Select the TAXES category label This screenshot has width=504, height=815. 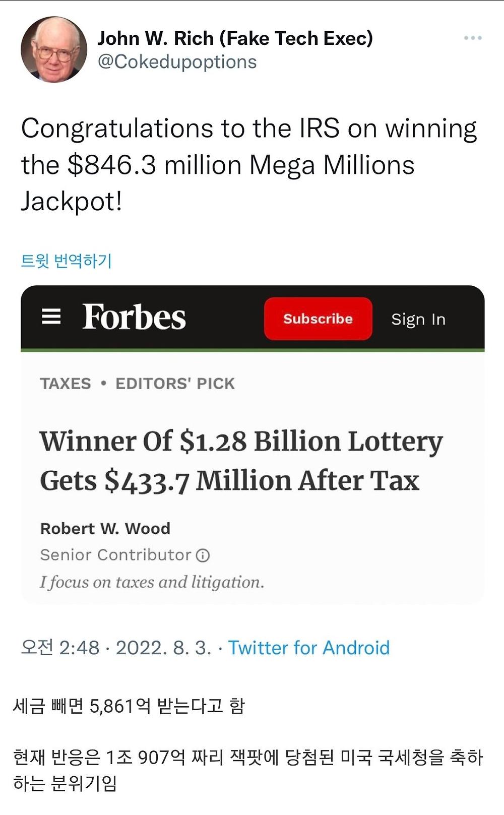pyautogui.click(x=66, y=384)
